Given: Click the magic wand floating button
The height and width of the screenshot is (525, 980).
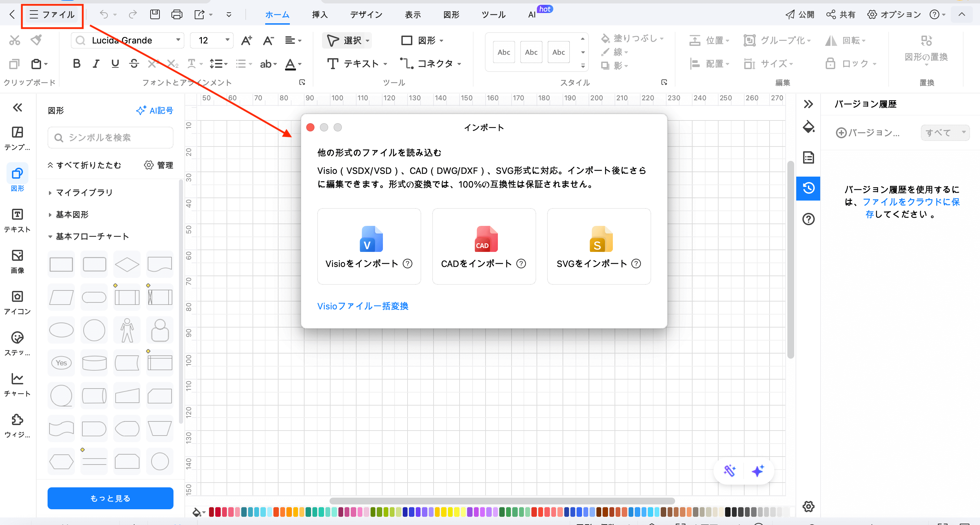Looking at the screenshot, I should 730,471.
